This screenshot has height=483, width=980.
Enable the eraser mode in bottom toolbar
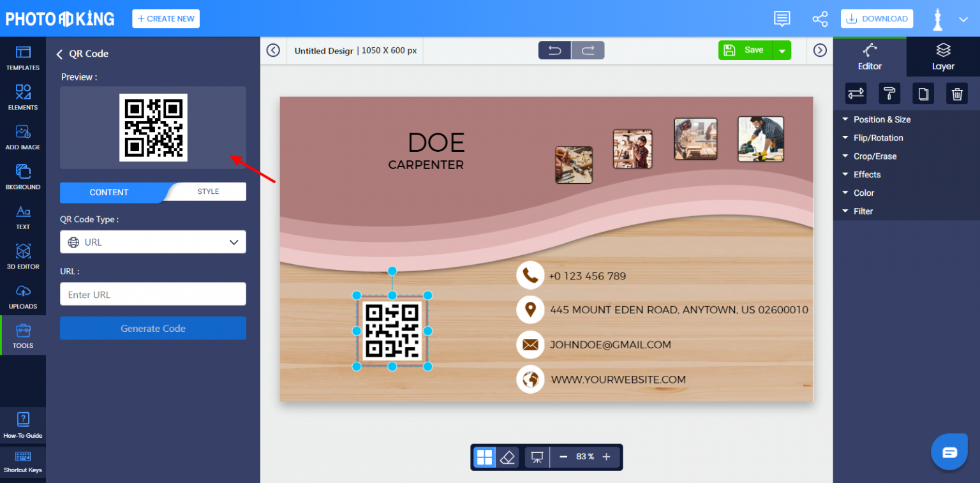(508, 457)
